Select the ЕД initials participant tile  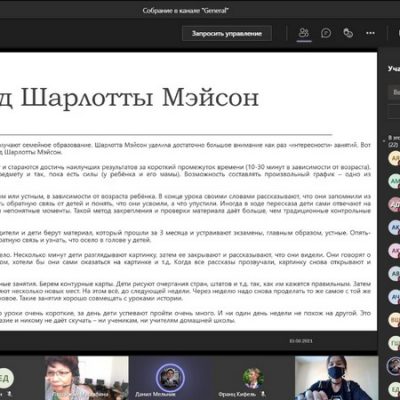(22, 378)
